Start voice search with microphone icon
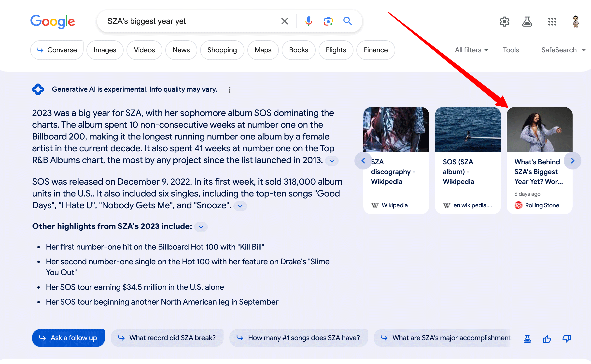The image size is (591, 364). (309, 21)
